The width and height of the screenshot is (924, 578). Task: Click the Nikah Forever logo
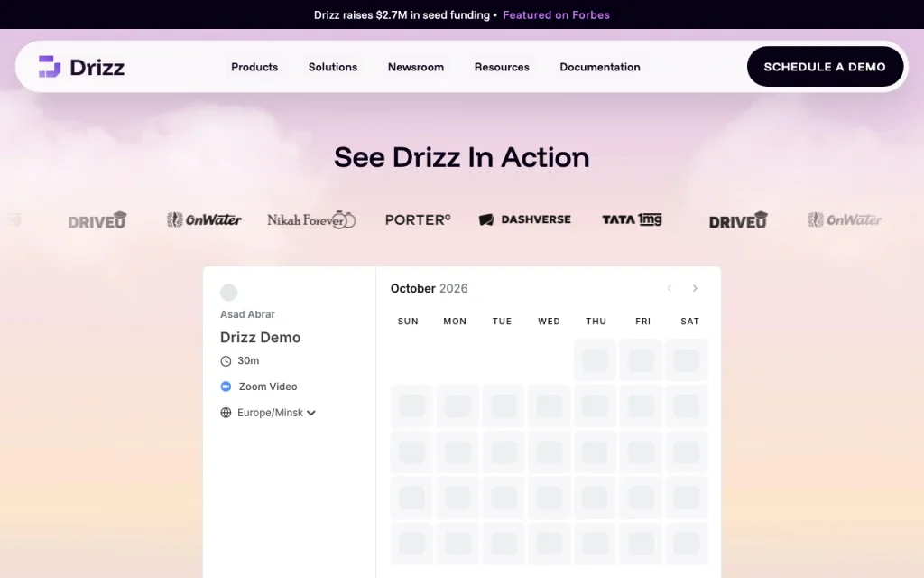pos(311,219)
